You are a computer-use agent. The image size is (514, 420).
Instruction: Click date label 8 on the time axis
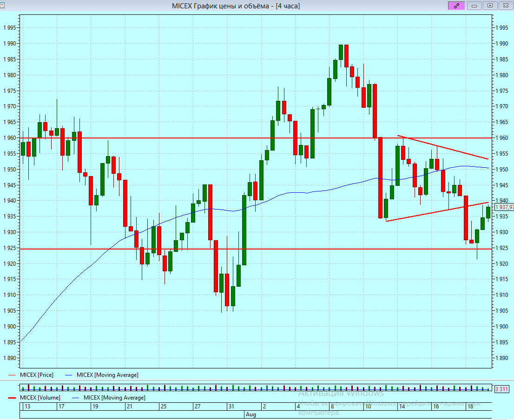(332, 407)
